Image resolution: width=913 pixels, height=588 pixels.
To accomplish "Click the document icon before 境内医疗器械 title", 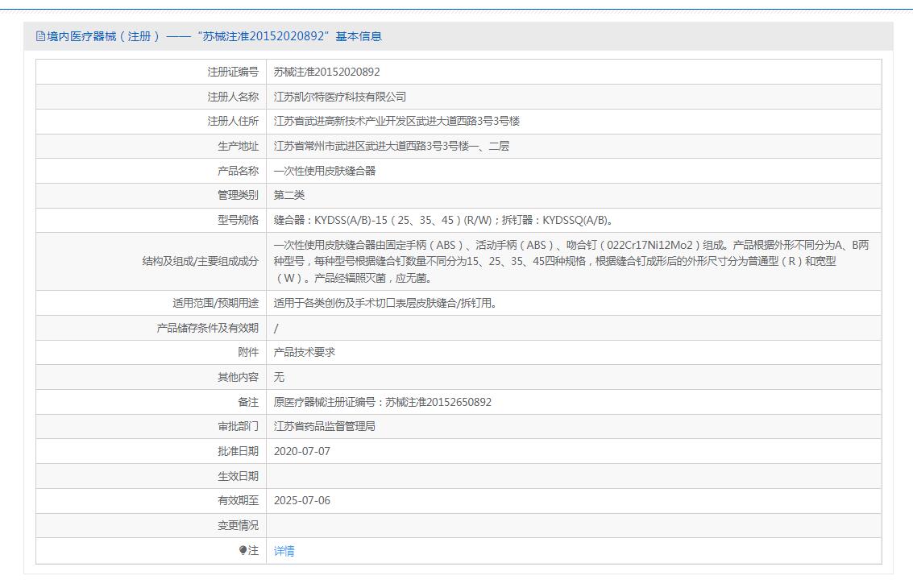I will pyautogui.click(x=41, y=36).
